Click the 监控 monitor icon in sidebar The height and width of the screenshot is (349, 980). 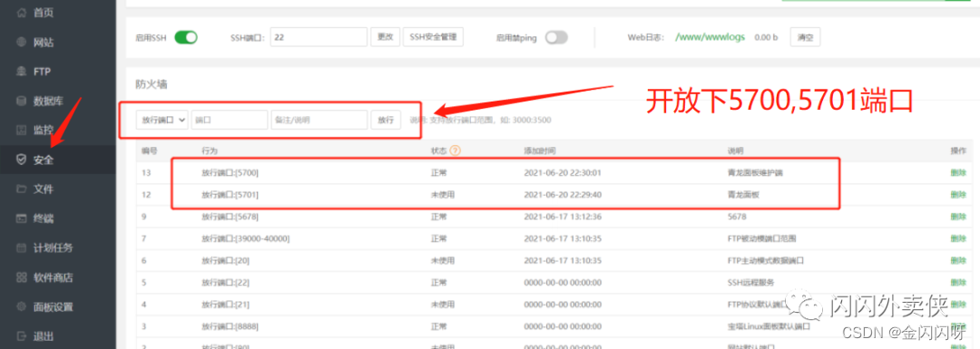click(21, 130)
